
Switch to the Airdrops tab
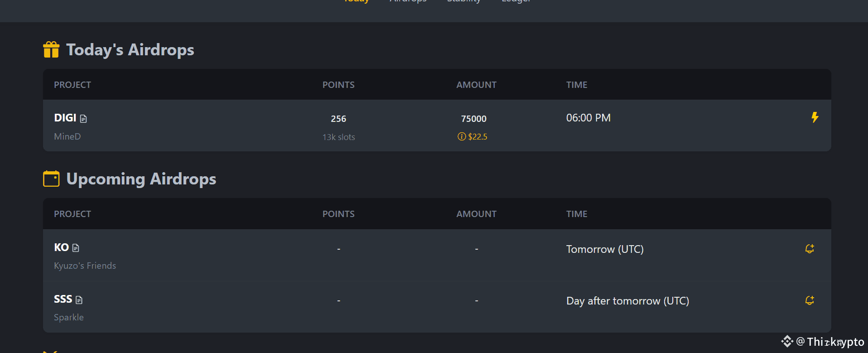(408, 1)
